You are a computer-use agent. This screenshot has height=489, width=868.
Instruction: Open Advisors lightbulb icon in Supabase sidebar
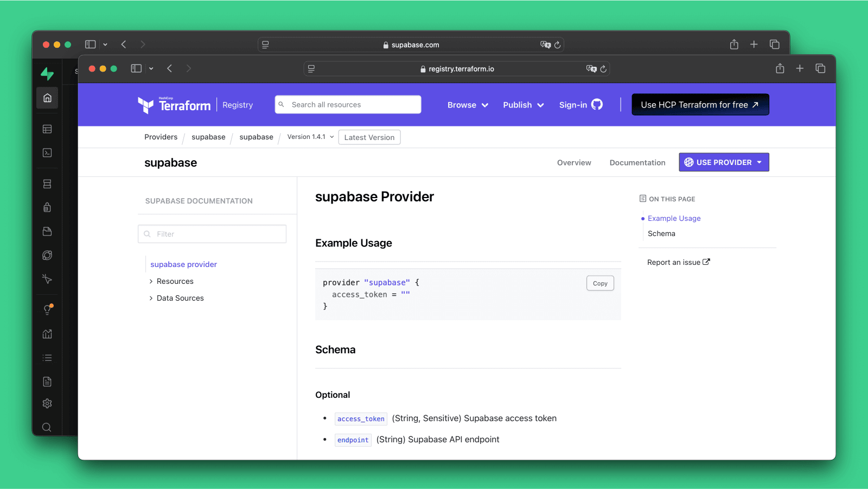[x=48, y=309]
